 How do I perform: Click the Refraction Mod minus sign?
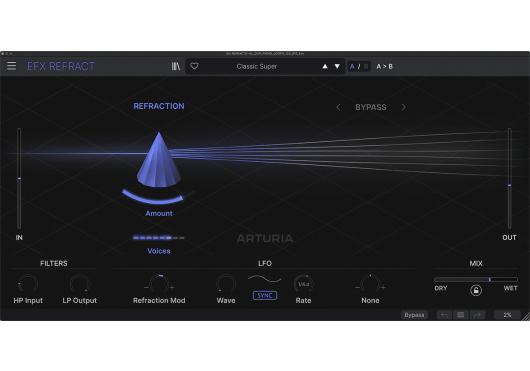pyautogui.click(x=146, y=288)
